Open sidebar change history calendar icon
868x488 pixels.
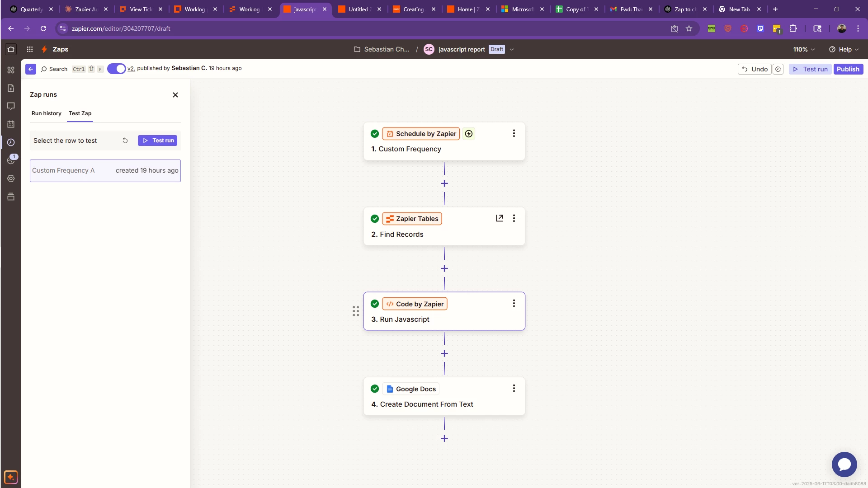tap(11, 124)
